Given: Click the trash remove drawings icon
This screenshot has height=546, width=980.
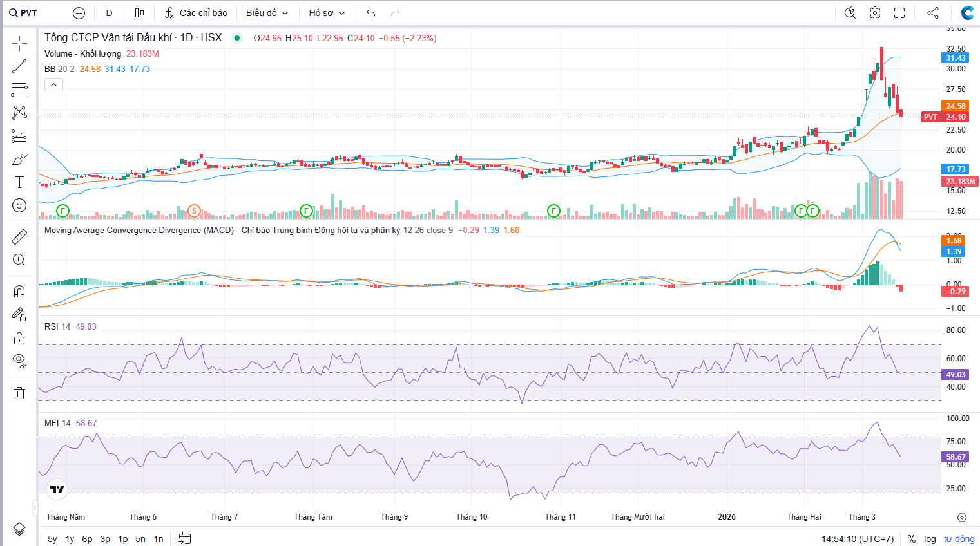Looking at the screenshot, I should click(19, 393).
